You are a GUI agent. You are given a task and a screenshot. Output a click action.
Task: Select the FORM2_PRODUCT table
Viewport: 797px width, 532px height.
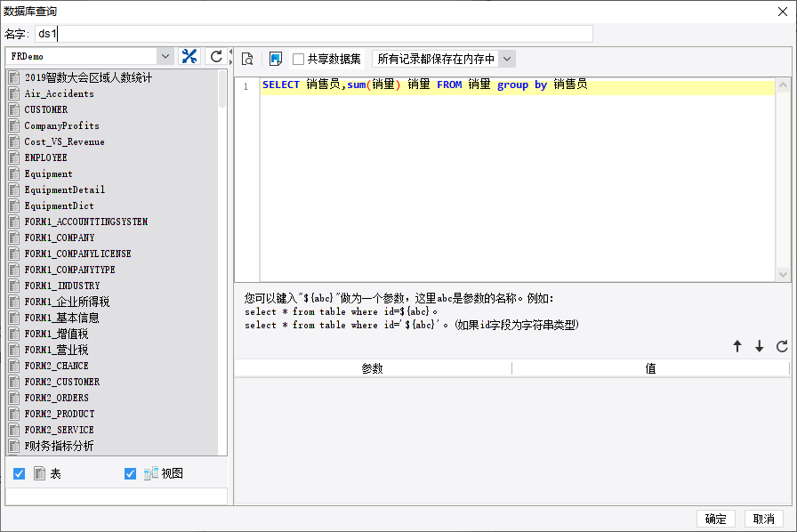point(60,414)
